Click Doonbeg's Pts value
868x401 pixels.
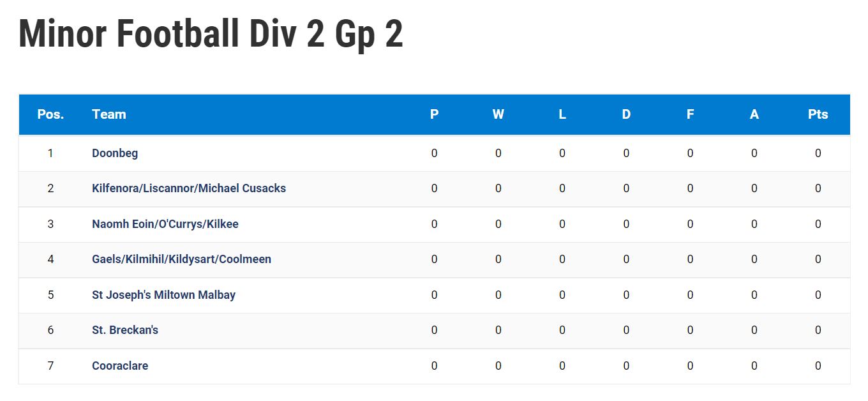[x=818, y=153]
